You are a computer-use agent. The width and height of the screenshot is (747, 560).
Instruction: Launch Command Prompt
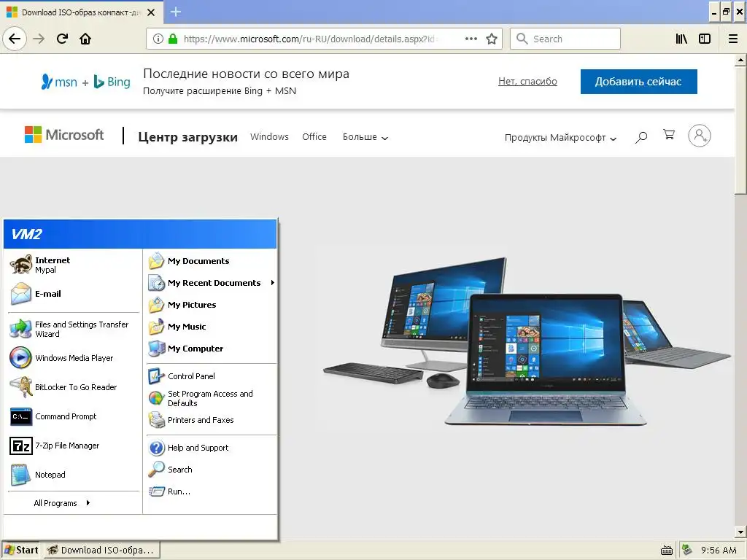pyautogui.click(x=73, y=416)
